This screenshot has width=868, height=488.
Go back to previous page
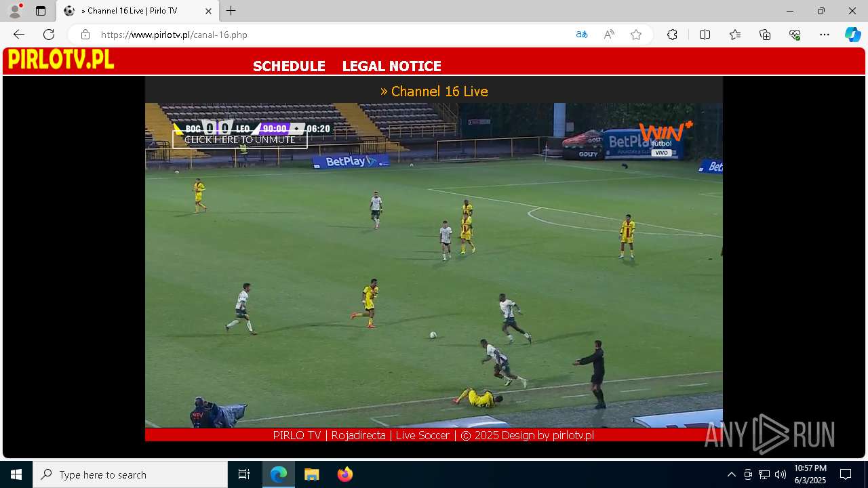pyautogui.click(x=19, y=35)
